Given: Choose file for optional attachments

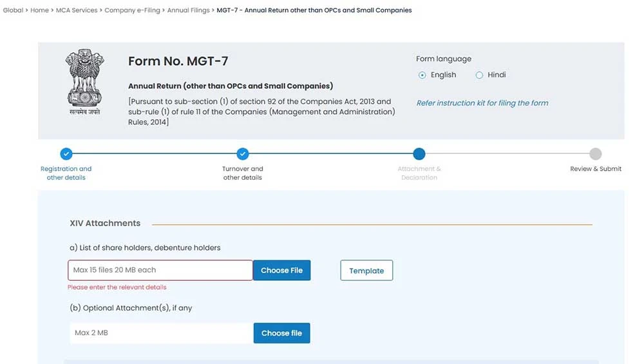Looking at the screenshot, I should coord(282,333).
